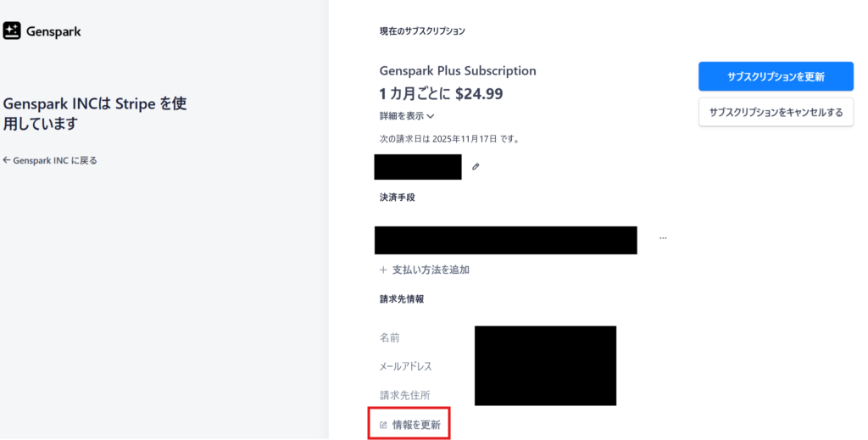Click the back arrow beside Genspark INC に戻る
868x440 pixels.
point(7,160)
